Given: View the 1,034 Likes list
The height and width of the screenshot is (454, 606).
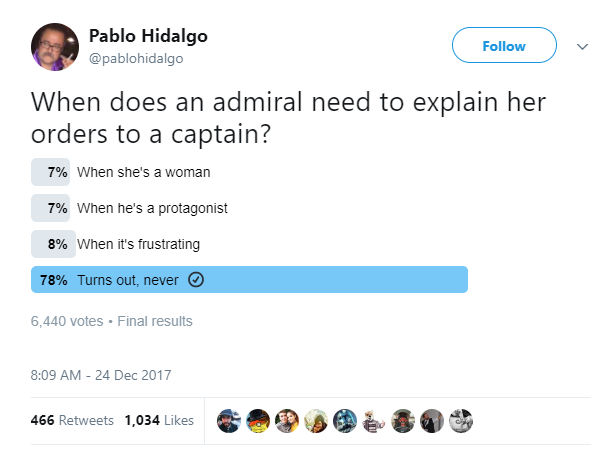Looking at the screenshot, I should [x=159, y=421].
